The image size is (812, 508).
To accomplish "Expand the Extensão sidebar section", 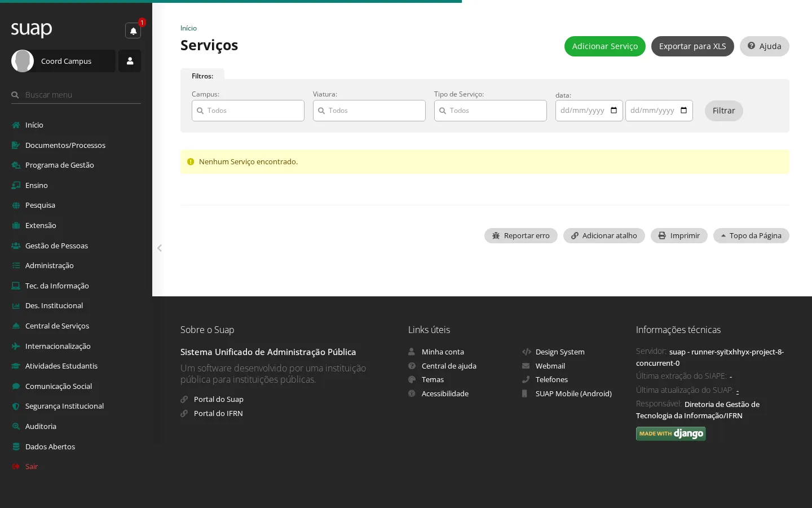I will point(76,225).
